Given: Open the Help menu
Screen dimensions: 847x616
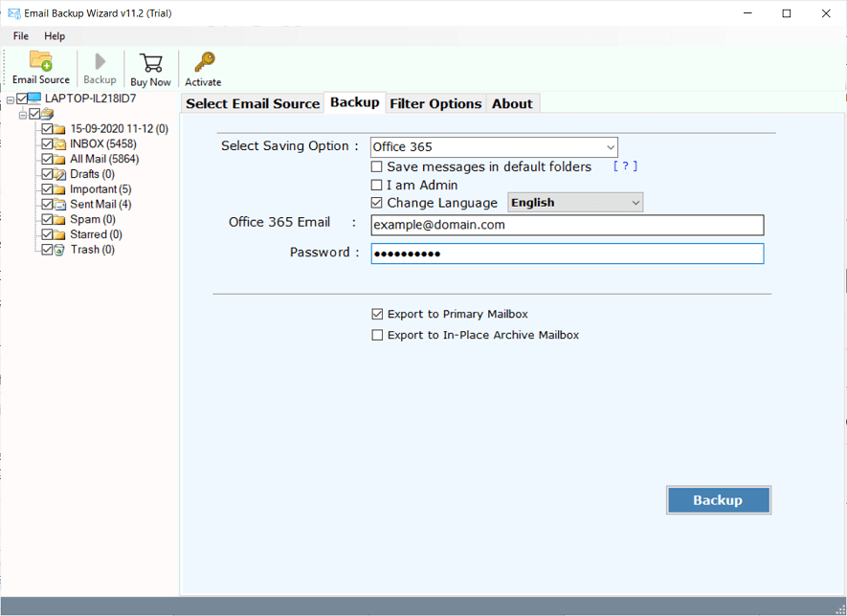Looking at the screenshot, I should (x=55, y=36).
